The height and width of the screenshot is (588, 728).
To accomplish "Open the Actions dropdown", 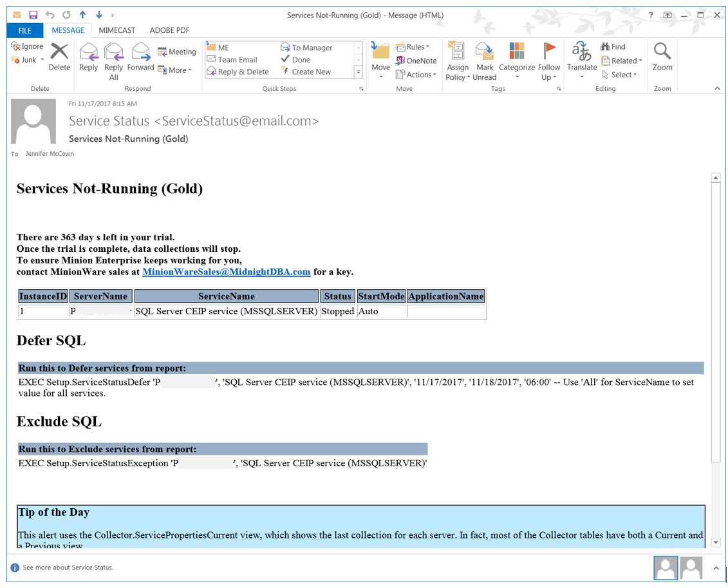I will [x=416, y=74].
